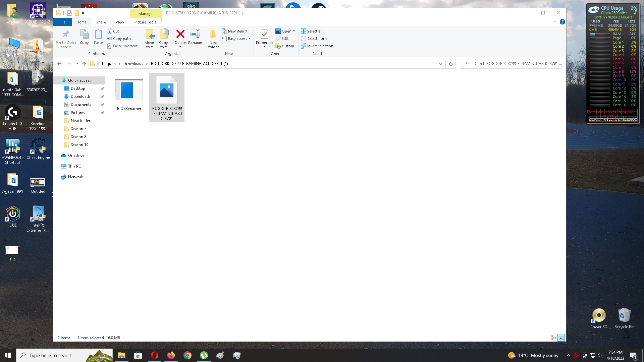Select PowerISO desktop shortcut
The height and width of the screenshot is (362, 644).
coord(599,318)
